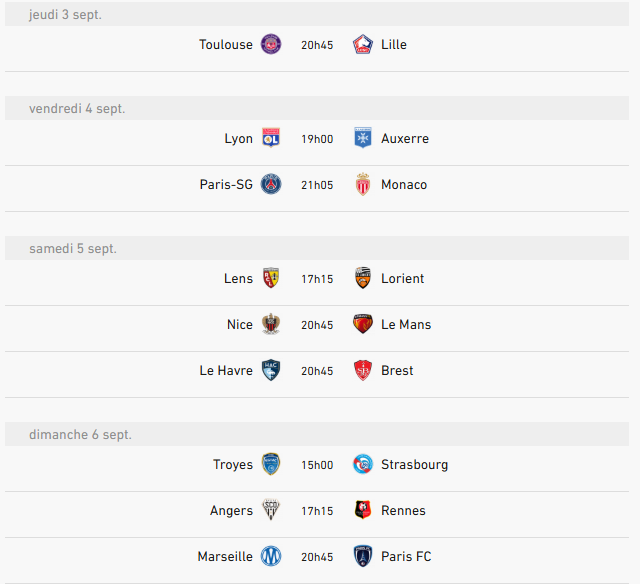Open the Monaco club crest
The height and width of the screenshot is (584, 640).
click(362, 184)
